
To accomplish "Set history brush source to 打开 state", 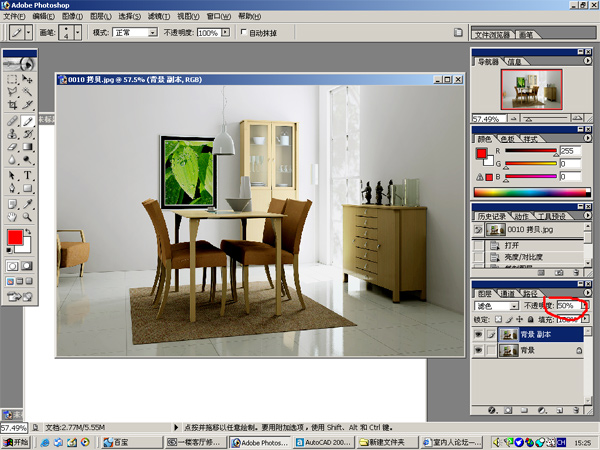I will pos(479,245).
